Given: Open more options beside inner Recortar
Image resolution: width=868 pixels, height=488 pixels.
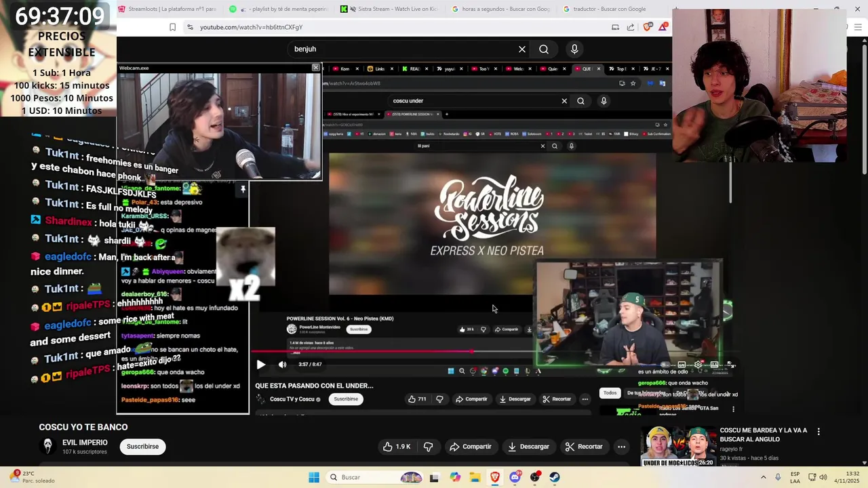Looking at the screenshot, I should [x=585, y=399].
